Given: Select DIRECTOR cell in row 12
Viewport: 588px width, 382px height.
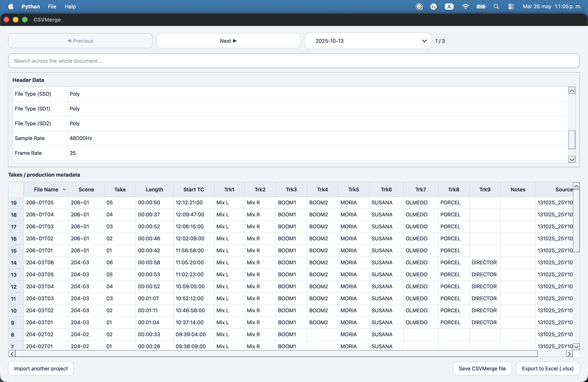Looking at the screenshot, I should click(485, 286).
